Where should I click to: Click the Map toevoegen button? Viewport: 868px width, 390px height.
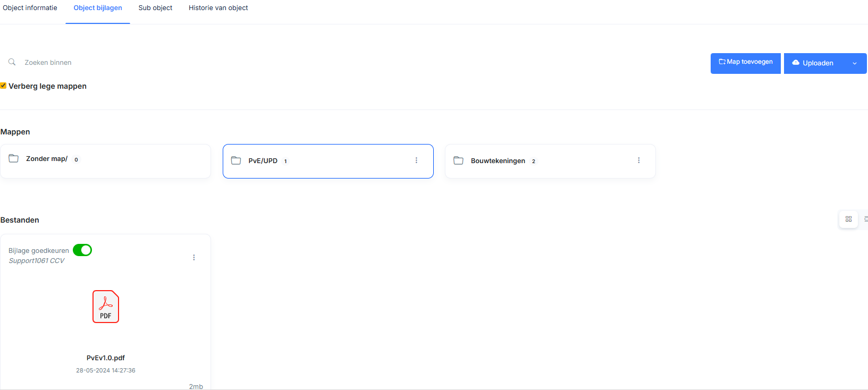coord(745,63)
